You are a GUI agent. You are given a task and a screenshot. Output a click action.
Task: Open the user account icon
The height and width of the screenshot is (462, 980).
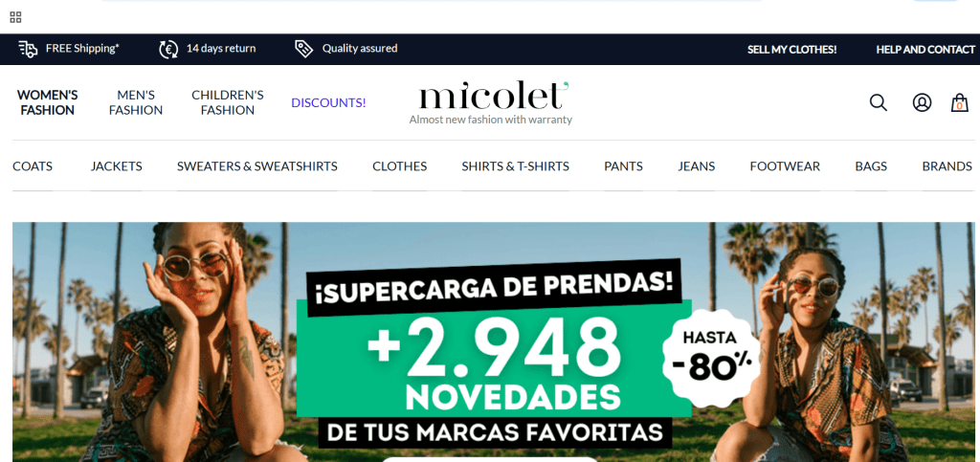922,102
